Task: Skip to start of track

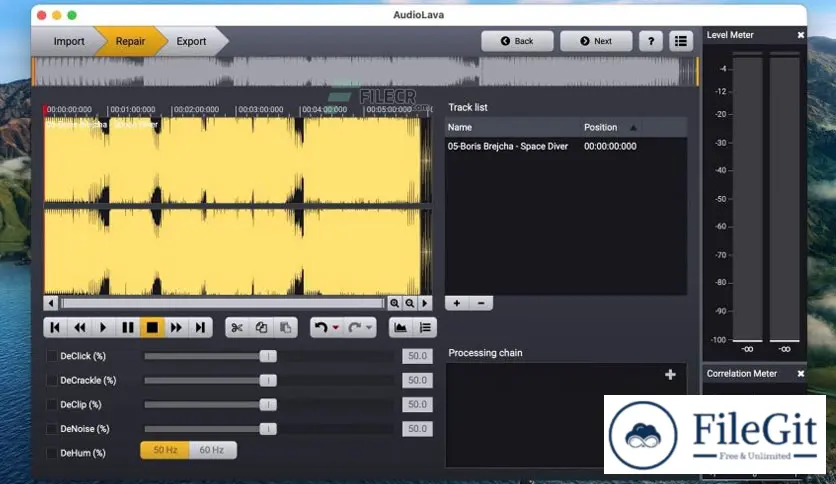Action: click(55, 327)
